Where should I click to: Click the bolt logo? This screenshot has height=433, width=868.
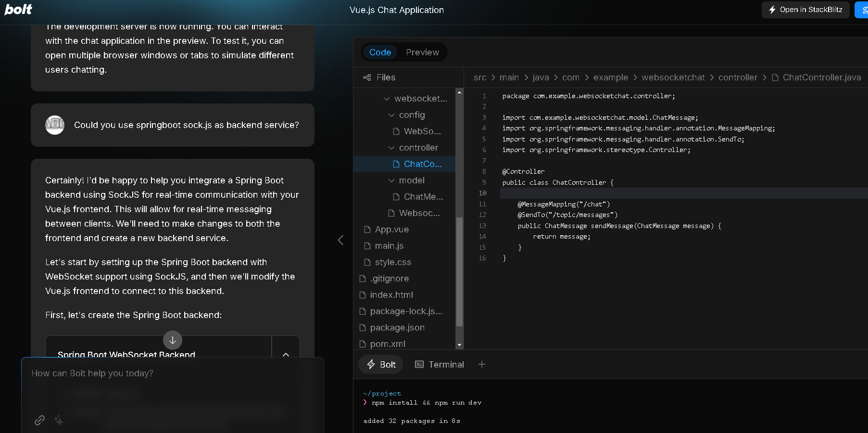coord(18,10)
